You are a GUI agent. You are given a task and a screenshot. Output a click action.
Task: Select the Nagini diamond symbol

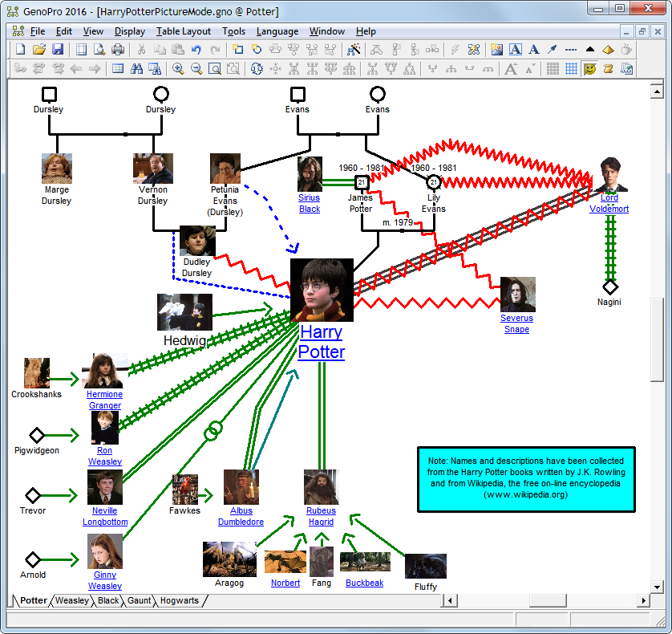pyautogui.click(x=610, y=287)
